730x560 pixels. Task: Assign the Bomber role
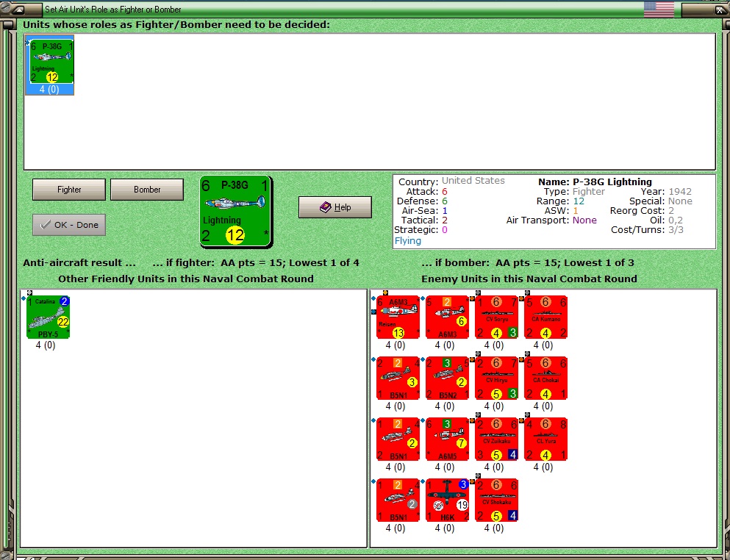(x=147, y=190)
